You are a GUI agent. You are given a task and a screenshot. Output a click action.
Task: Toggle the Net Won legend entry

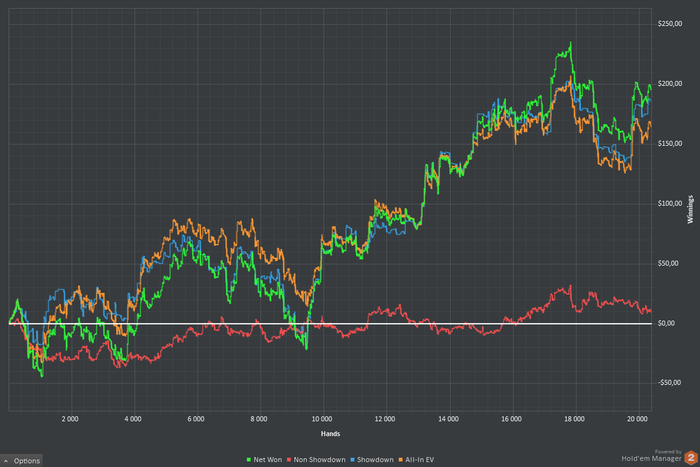pos(264,459)
